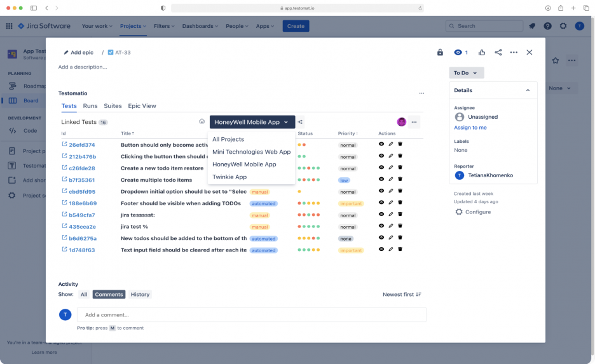The height and width of the screenshot is (364, 595).
Task: Click the Jira Search box
Action: tap(484, 26)
